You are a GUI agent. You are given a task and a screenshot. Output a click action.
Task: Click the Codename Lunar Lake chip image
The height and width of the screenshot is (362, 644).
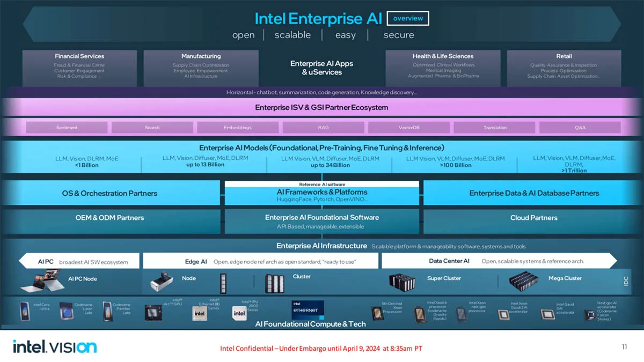[x=67, y=311]
